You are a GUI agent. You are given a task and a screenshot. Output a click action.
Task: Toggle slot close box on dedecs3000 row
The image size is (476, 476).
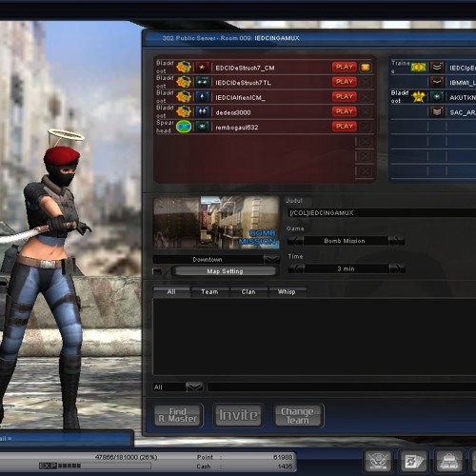(x=366, y=111)
